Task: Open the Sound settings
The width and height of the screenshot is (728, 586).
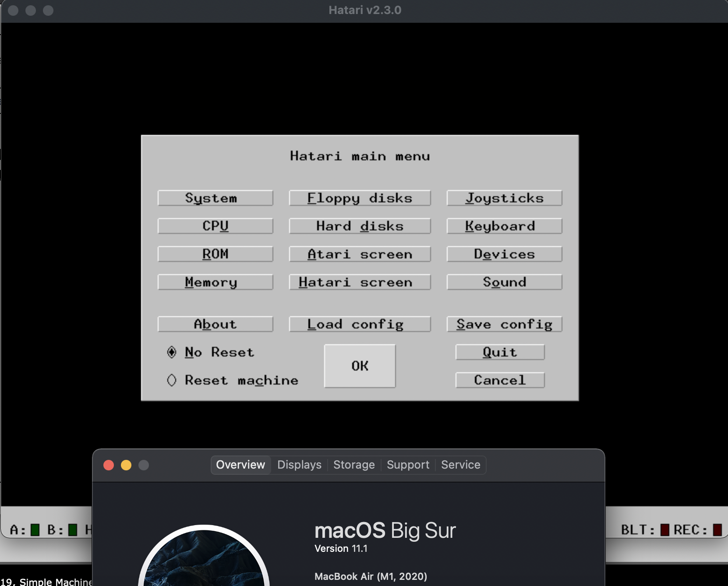Action: point(504,282)
